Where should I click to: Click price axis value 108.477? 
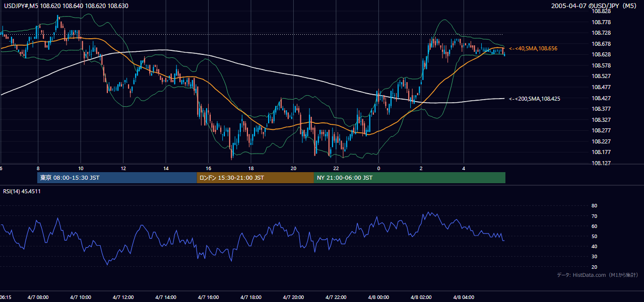coord(601,87)
